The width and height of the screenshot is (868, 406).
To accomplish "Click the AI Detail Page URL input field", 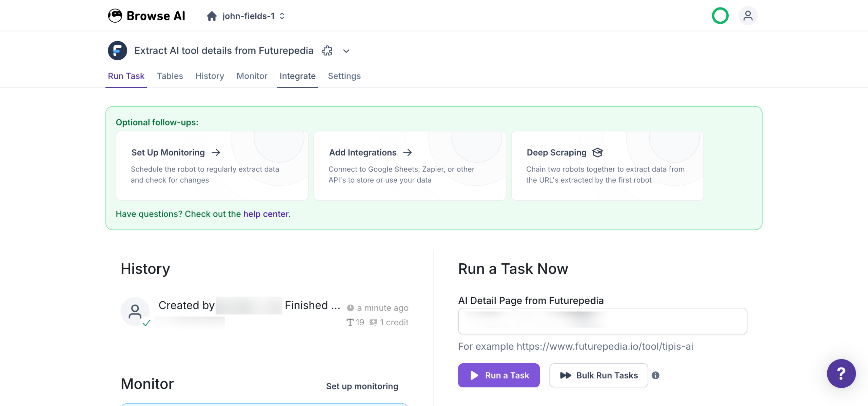I will point(602,321).
